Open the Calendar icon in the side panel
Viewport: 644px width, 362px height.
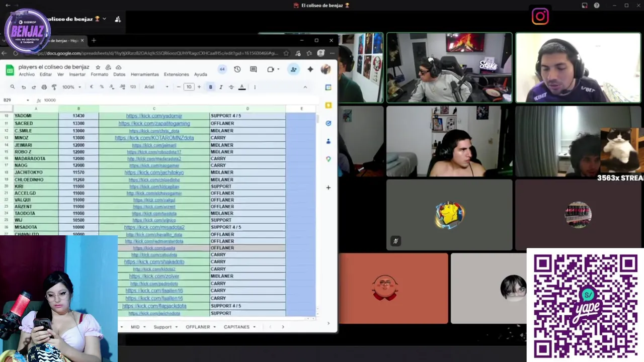point(328,87)
